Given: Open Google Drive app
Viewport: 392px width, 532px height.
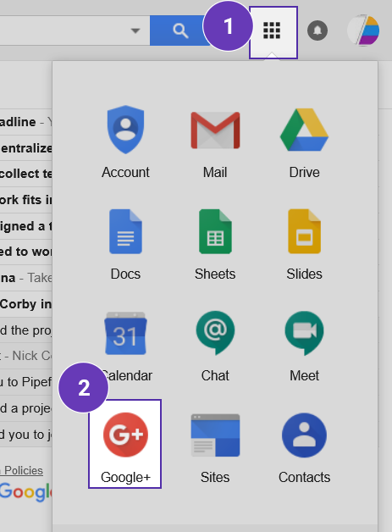Looking at the screenshot, I should coord(304,142).
